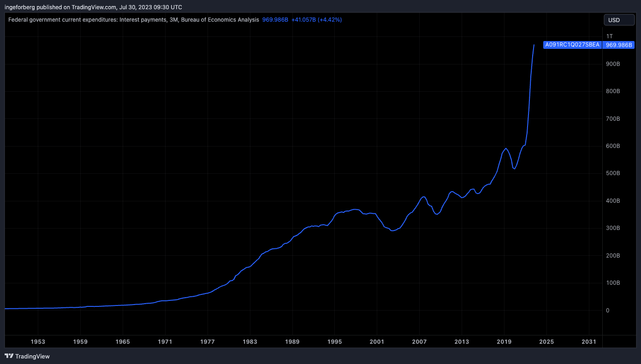Click the 400B price axis label
641x364 pixels.
(x=613, y=201)
